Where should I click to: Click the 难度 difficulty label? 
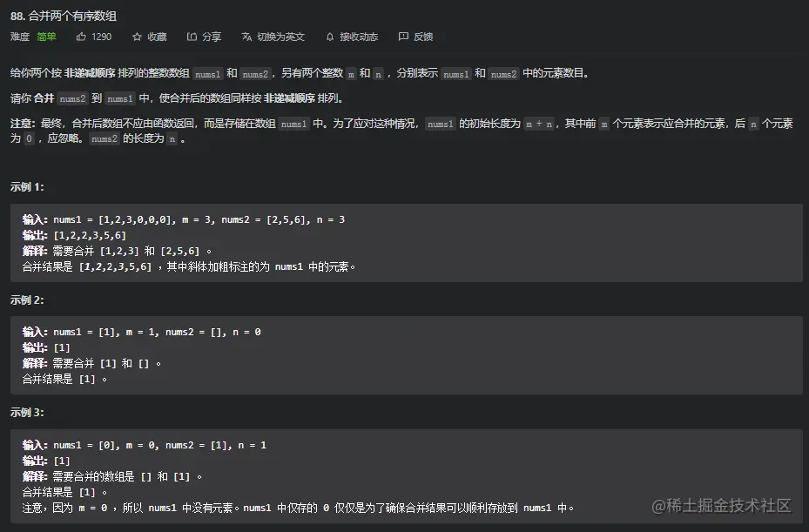[x=20, y=37]
